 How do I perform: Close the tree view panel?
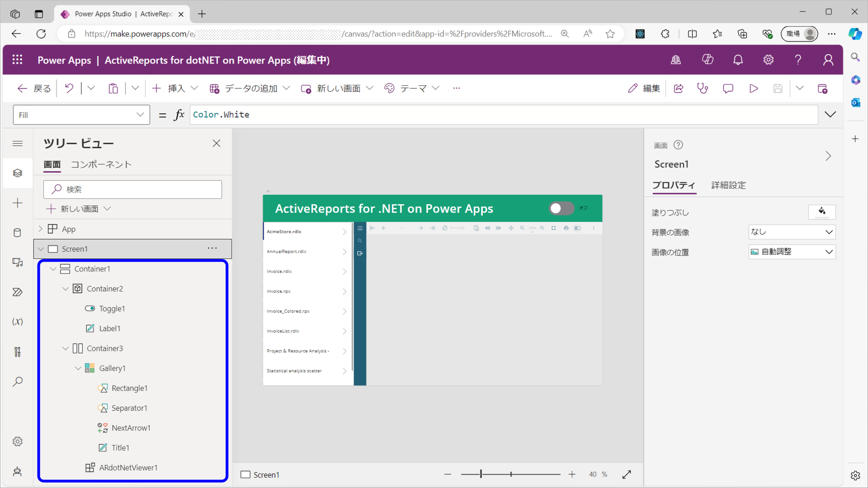(x=217, y=143)
